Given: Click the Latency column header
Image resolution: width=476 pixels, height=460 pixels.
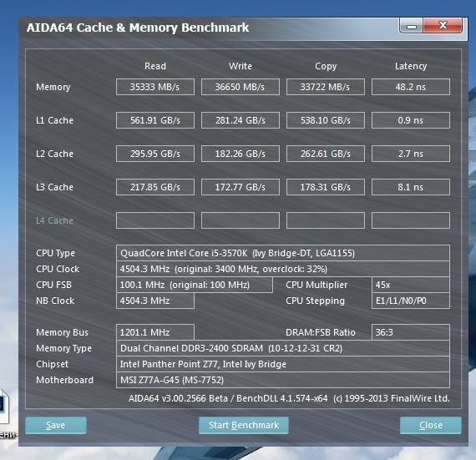Looking at the screenshot, I should pyautogui.click(x=411, y=66).
